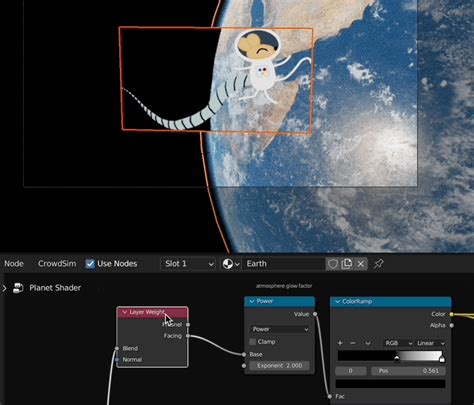Screen dimensions: 474x405
Task: Select the Planet Shader breadcrumb label
Action: click(x=55, y=288)
